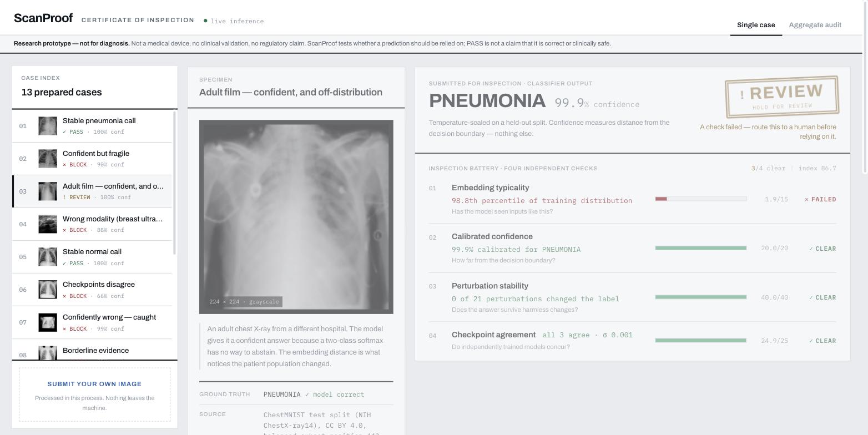The height and width of the screenshot is (435, 868).
Task: Select the Checkpoints disagree case
Action: point(92,290)
